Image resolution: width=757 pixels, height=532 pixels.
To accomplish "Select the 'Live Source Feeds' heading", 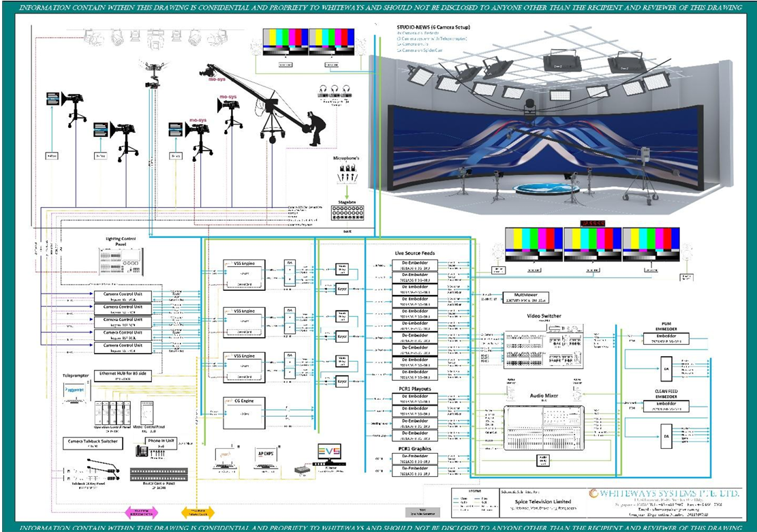I will click(x=415, y=253).
